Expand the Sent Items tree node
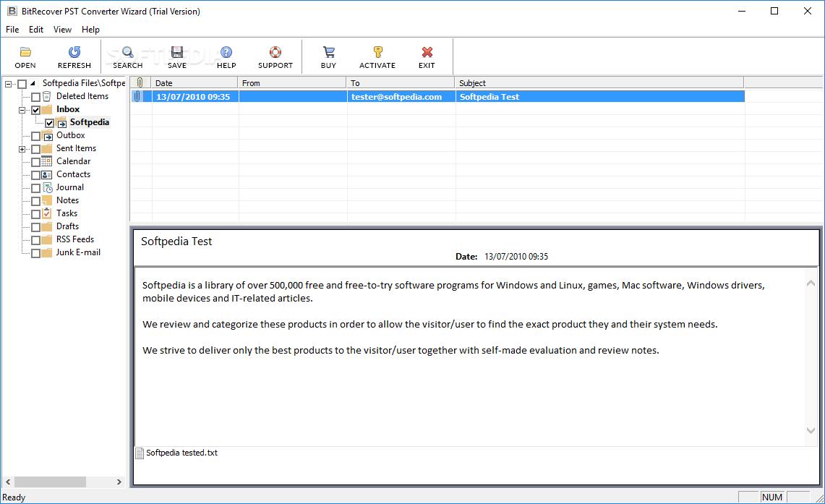This screenshot has height=504, width=825. (x=22, y=149)
